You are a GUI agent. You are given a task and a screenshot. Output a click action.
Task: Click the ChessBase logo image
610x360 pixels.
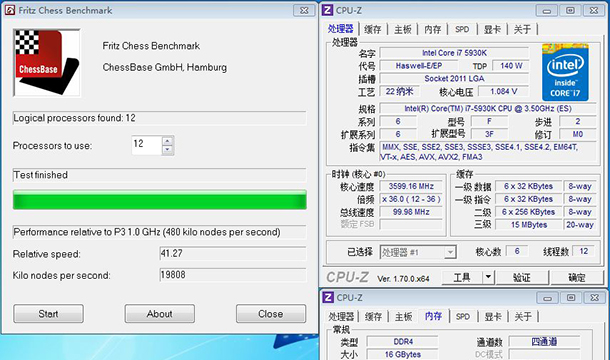click(47, 62)
